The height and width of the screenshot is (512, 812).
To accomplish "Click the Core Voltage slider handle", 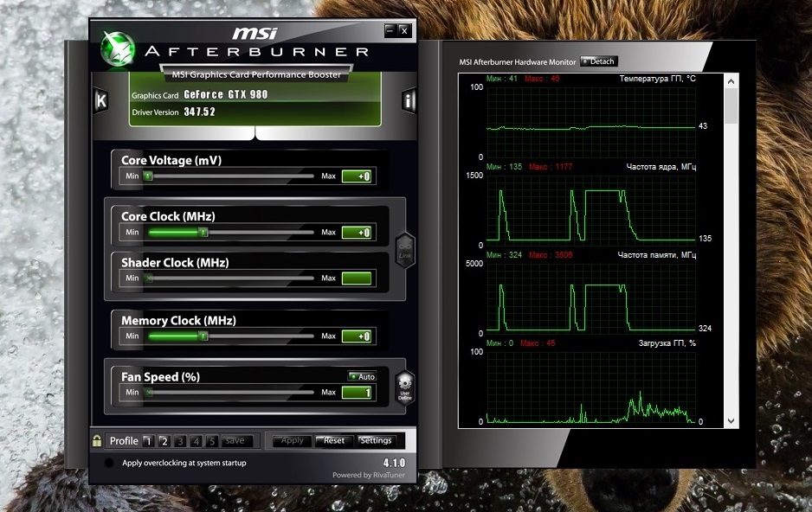I will pos(148,176).
